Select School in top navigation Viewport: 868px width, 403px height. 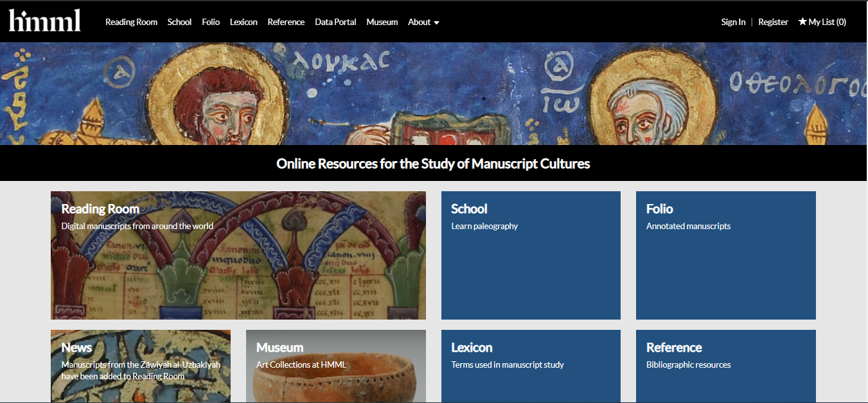pyautogui.click(x=179, y=22)
